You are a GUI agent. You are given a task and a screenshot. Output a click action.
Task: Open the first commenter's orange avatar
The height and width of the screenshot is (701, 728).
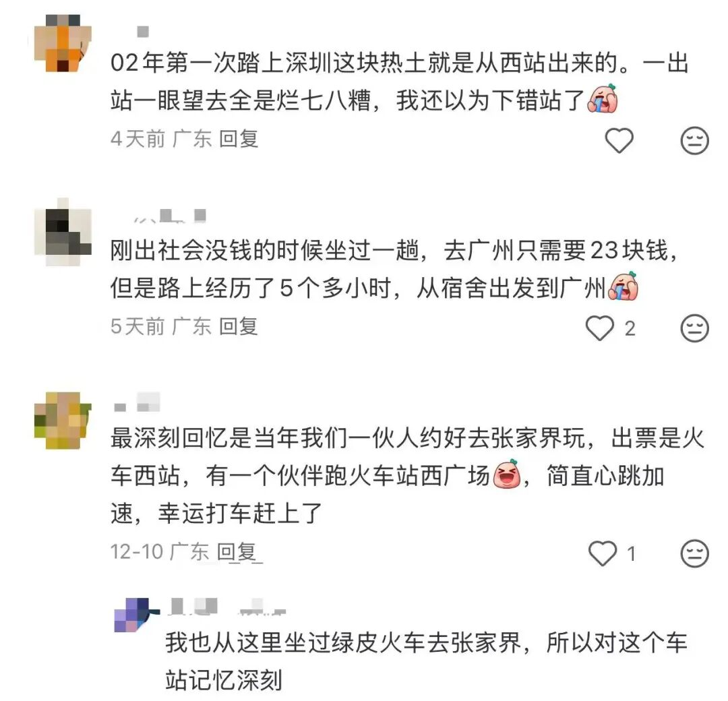(x=63, y=43)
